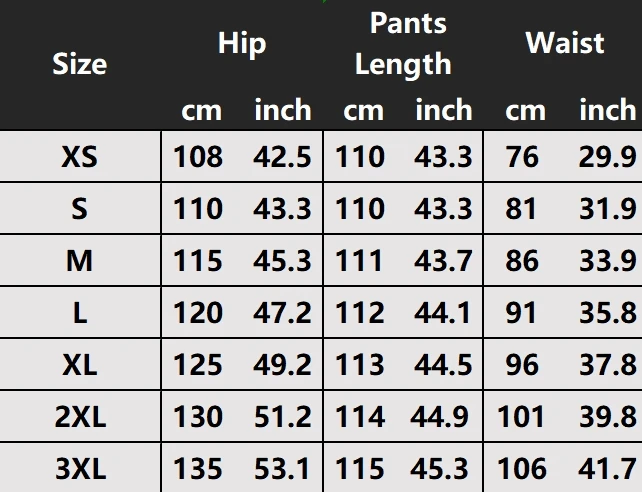Select the S size row label
The height and width of the screenshot is (492, 642).
79,209
